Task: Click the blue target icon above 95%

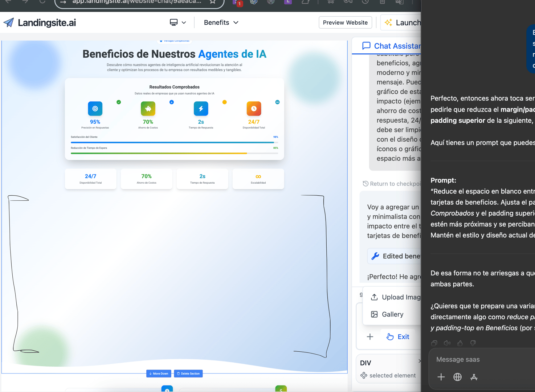Action: 95,109
